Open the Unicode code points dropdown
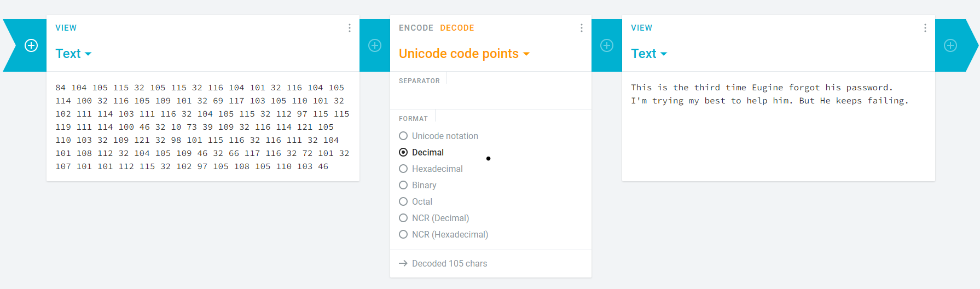The height and width of the screenshot is (289, 980). pyautogui.click(x=464, y=54)
